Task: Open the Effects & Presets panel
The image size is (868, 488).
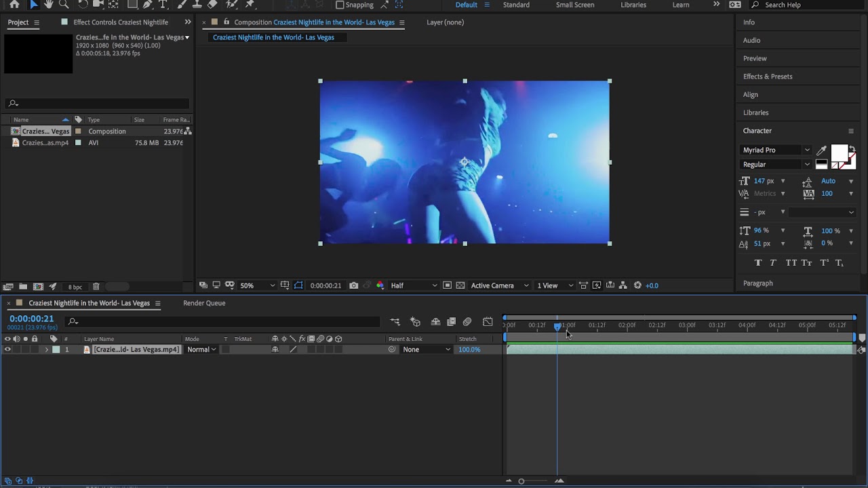Action: (768, 77)
